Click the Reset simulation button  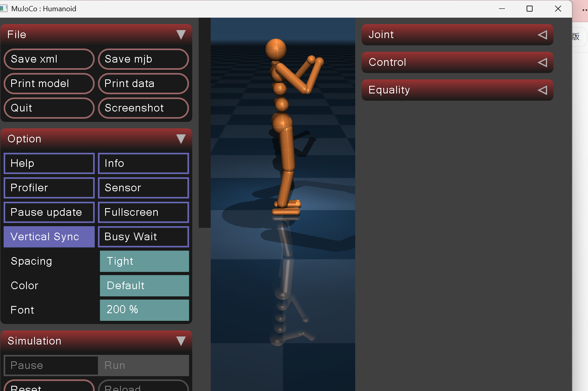(49, 386)
